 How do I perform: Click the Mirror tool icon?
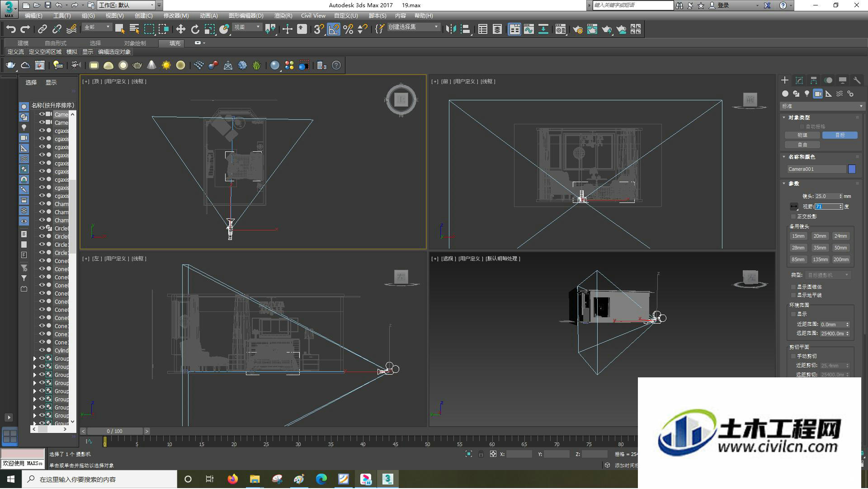tap(451, 29)
